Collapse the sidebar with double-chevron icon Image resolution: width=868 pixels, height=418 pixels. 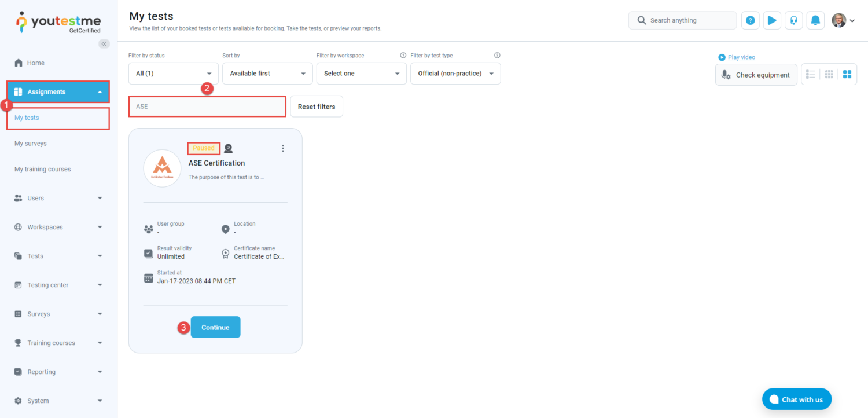coord(104,44)
